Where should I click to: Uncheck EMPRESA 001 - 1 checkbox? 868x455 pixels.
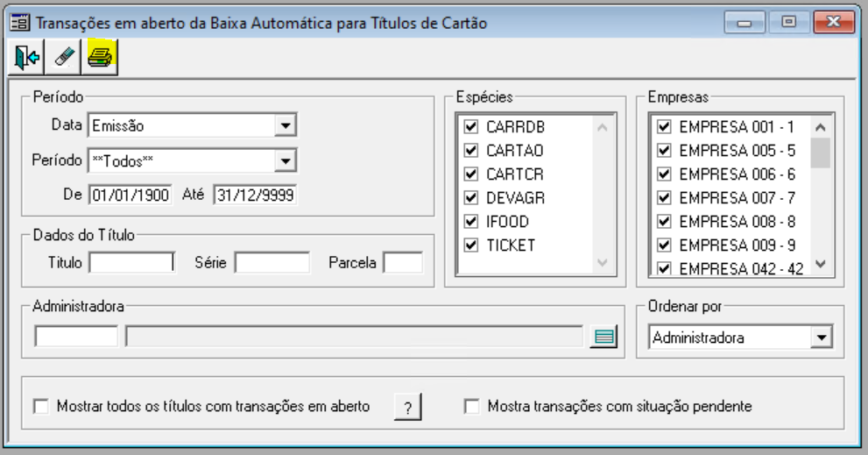click(x=664, y=127)
